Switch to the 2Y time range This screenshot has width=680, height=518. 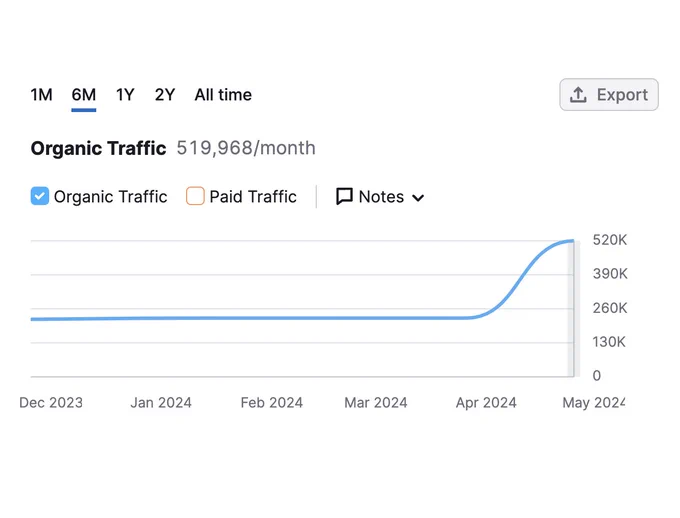tap(165, 95)
